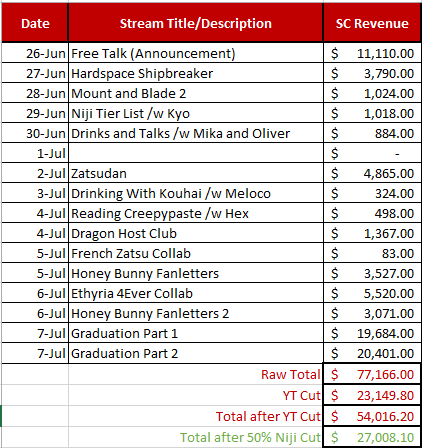Screen dimensions: 422x448
Task: Select the empty 1-Jul description cell
Action: [x=196, y=153]
